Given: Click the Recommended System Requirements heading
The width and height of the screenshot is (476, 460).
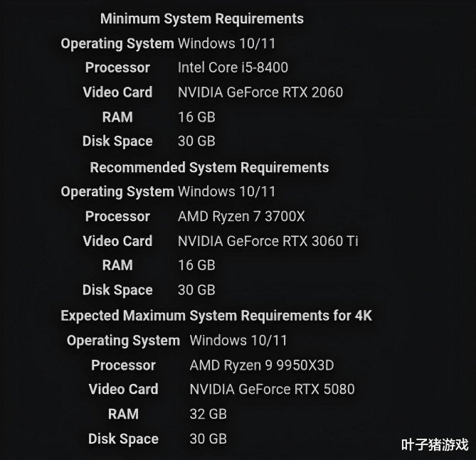Looking at the screenshot, I should [209, 168].
